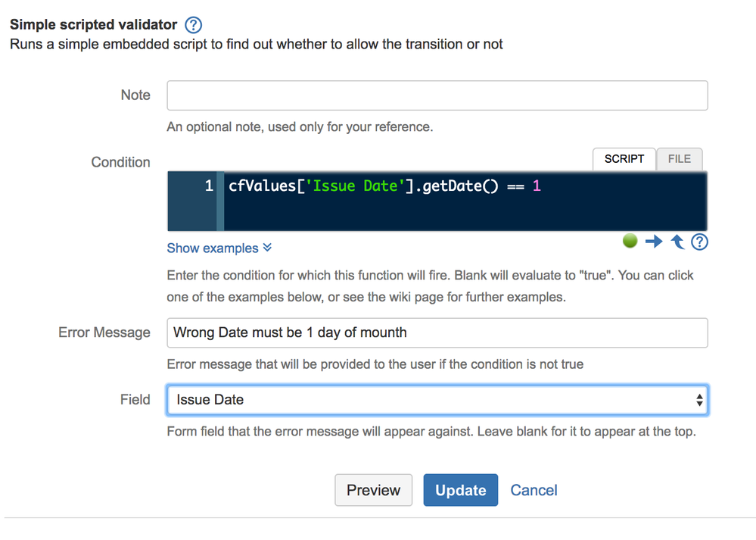Image resolution: width=756 pixels, height=540 pixels.
Task: Click the Condition field label
Action: [120, 162]
